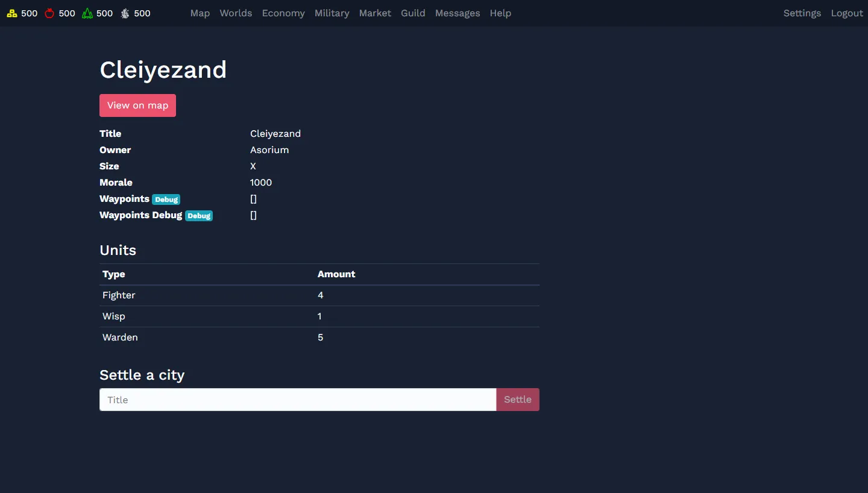Click the green trees wood icon
Viewport: 868px width, 493px height.
pos(87,13)
